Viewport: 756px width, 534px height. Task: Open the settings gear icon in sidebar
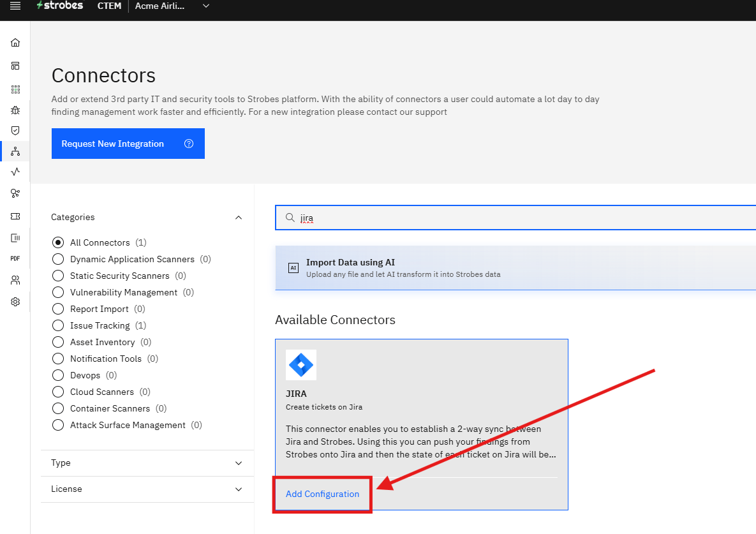(15, 302)
